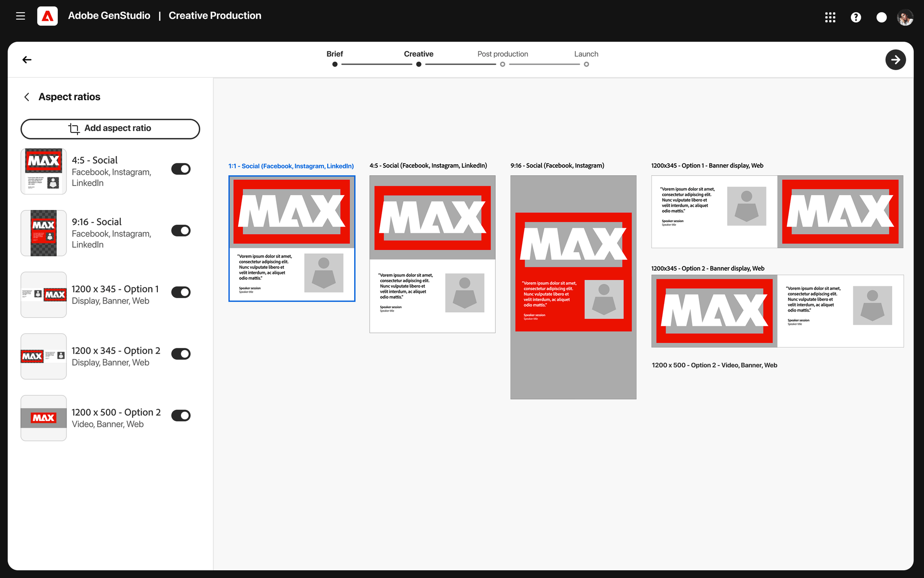Toggle off 9:16 - Social aspect ratio

[181, 231]
